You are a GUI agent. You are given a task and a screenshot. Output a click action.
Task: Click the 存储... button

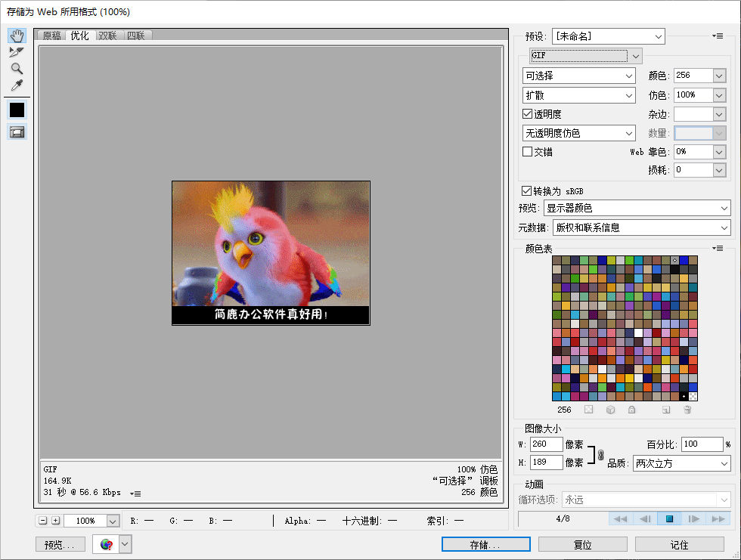pos(485,544)
